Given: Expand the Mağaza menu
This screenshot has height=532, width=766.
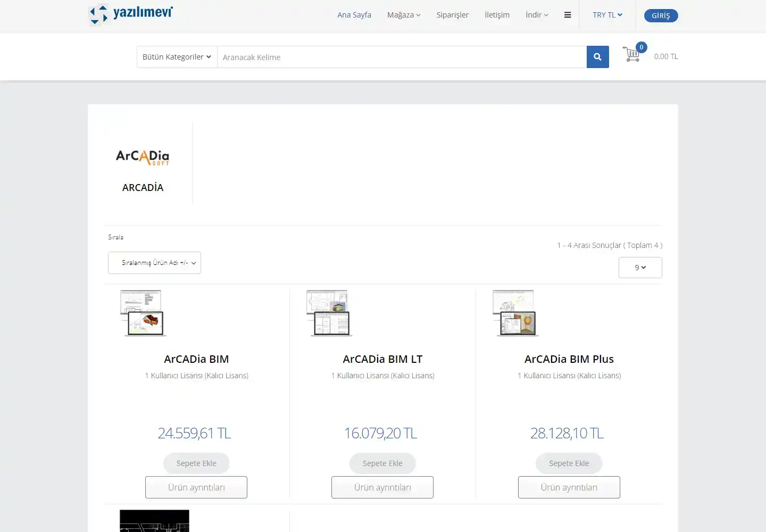Looking at the screenshot, I should (x=404, y=15).
